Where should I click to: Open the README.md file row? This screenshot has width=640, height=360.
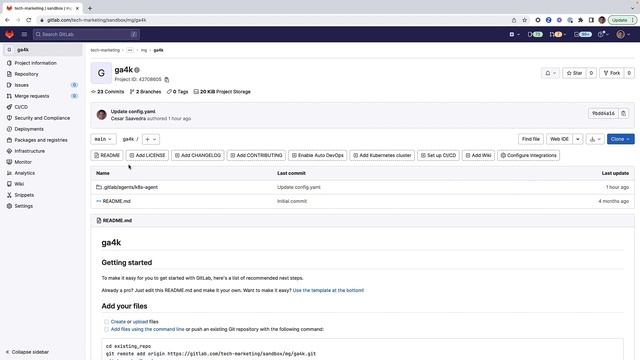pos(116,201)
